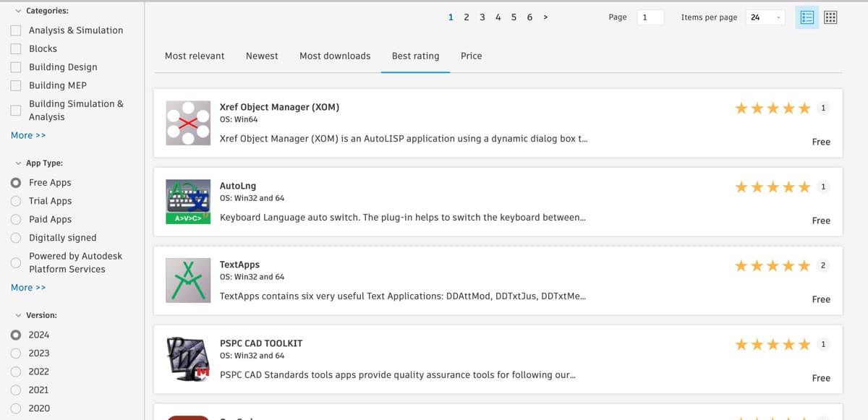Check the Analysis & Simulation category

click(16, 30)
